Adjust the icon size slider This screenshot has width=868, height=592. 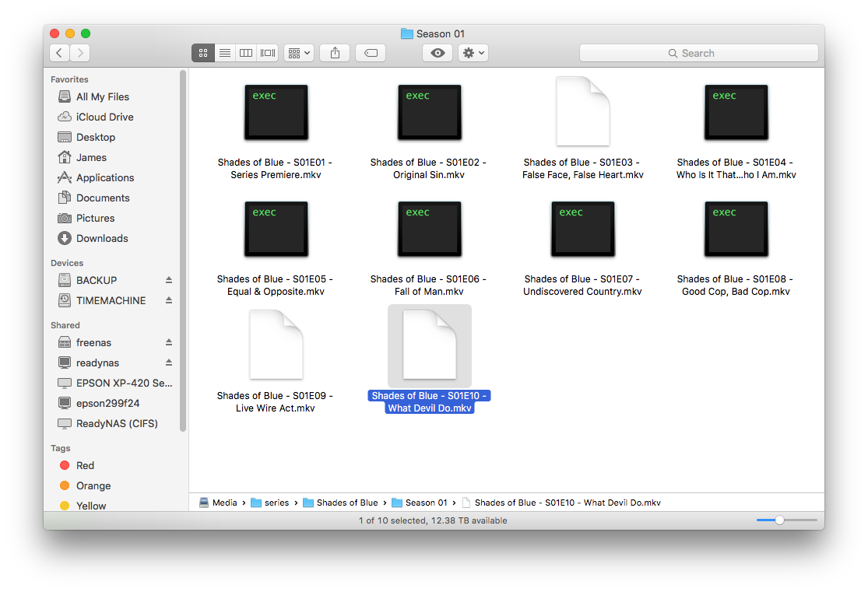[x=779, y=520]
